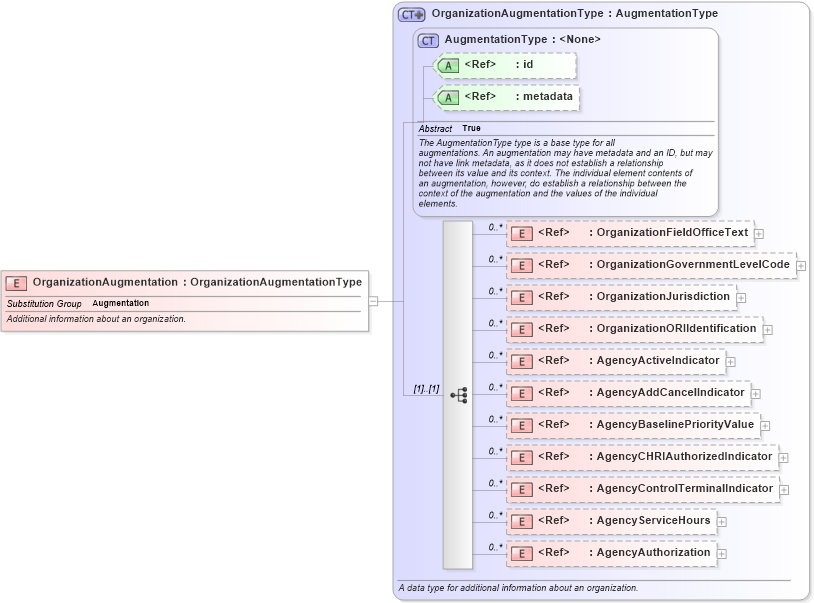Click the CT icon beside AugmentationType : <None>
The height and width of the screenshot is (603, 814).
coord(427,40)
